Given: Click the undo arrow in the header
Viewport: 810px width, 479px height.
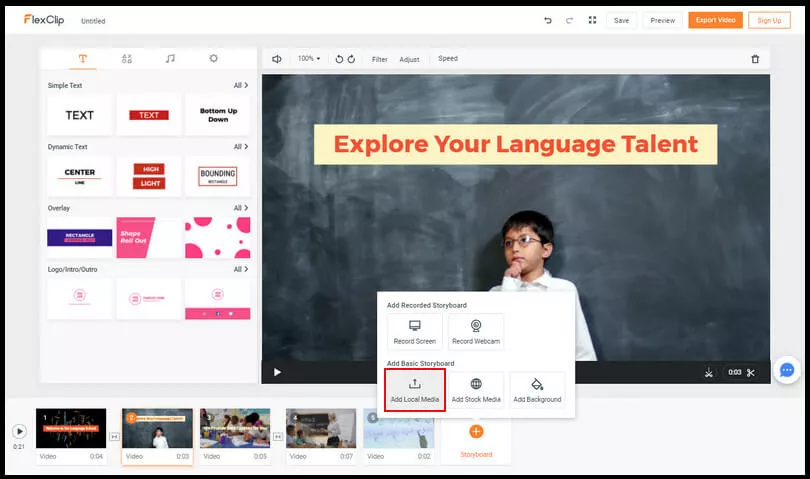Looking at the screenshot, I should (548, 20).
